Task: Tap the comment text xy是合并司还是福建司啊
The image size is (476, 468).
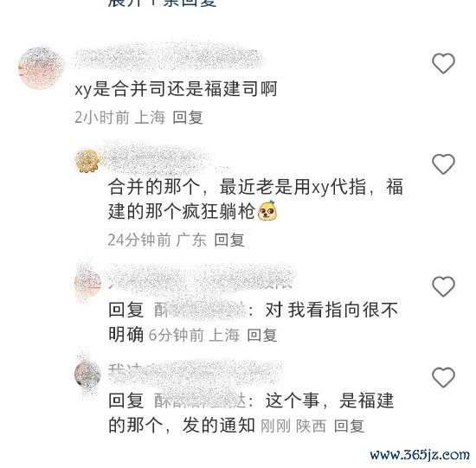Action: (x=176, y=89)
